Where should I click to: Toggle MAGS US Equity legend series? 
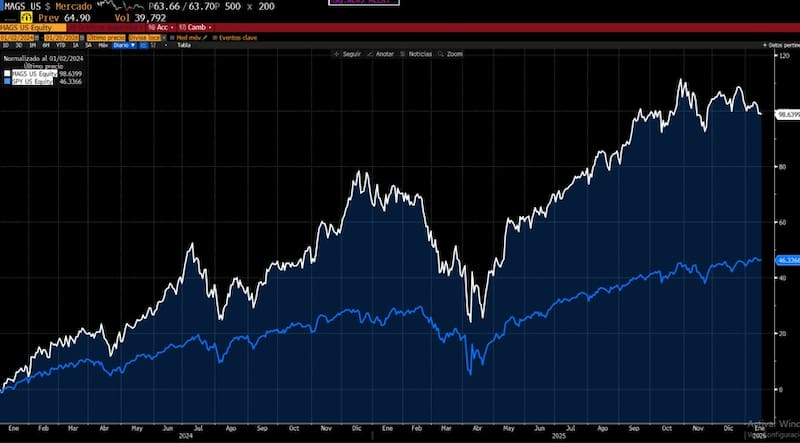tap(30, 73)
